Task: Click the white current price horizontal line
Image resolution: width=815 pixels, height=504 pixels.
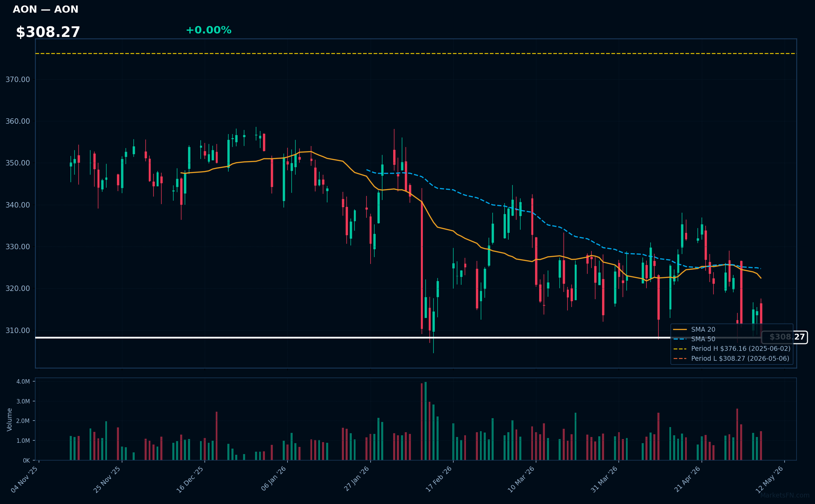Action: click(398, 337)
